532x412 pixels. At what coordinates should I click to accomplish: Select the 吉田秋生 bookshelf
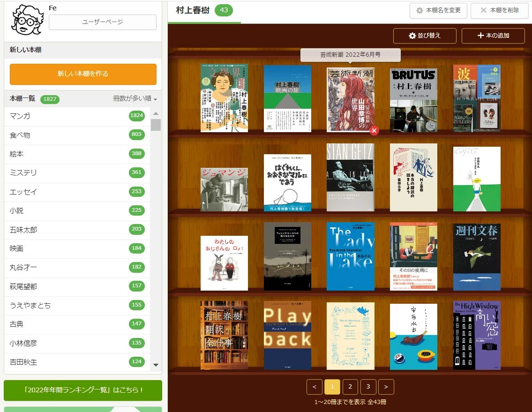[77, 362]
